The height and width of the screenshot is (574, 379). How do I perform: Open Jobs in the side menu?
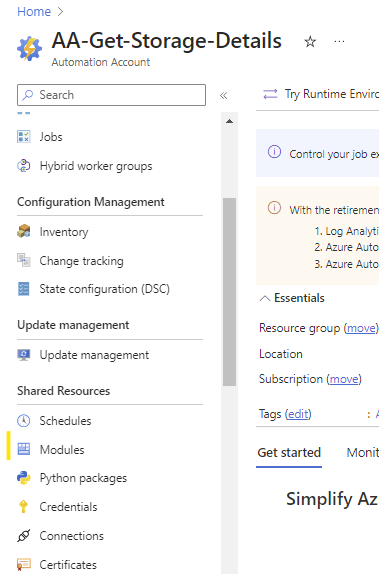51,137
